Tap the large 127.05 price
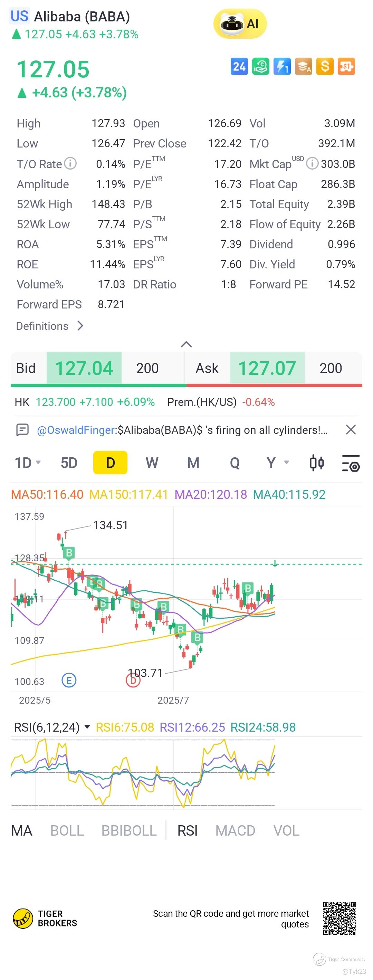This screenshot has height=980, width=373. (x=53, y=69)
